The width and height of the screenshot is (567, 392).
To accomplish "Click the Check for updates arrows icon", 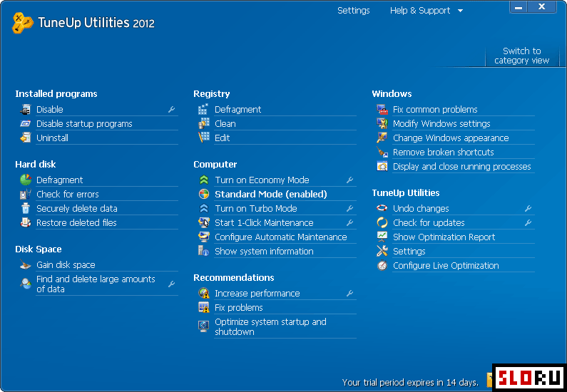I will pyautogui.click(x=382, y=222).
